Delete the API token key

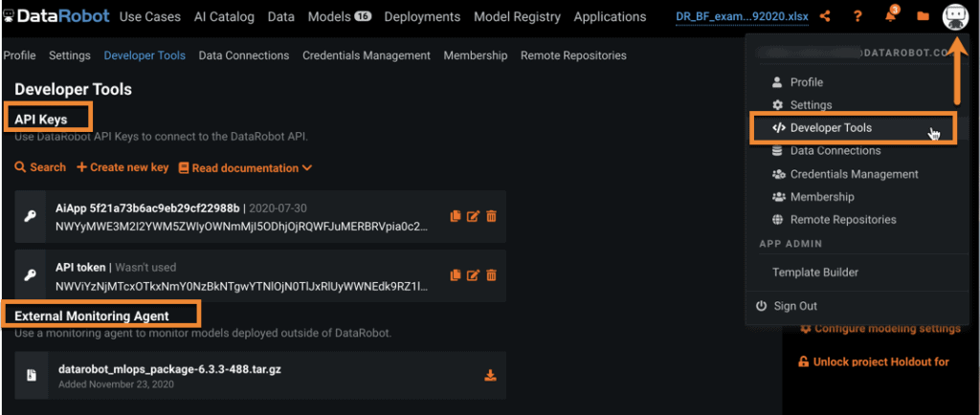[x=491, y=274]
